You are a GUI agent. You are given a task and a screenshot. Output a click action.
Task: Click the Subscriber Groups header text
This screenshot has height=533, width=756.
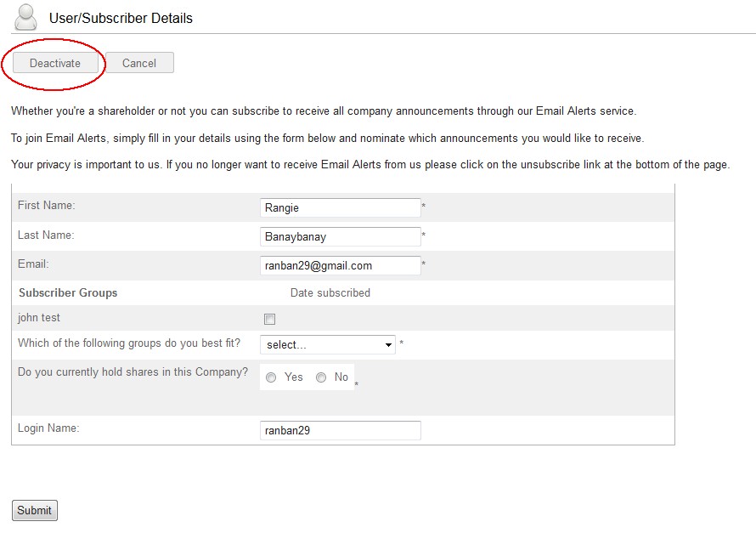pyautogui.click(x=68, y=292)
